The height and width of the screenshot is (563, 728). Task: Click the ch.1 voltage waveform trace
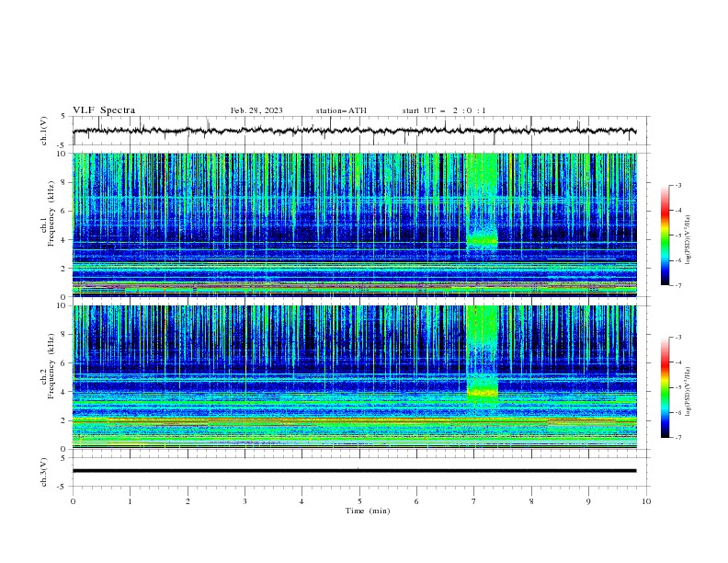point(354,131)
